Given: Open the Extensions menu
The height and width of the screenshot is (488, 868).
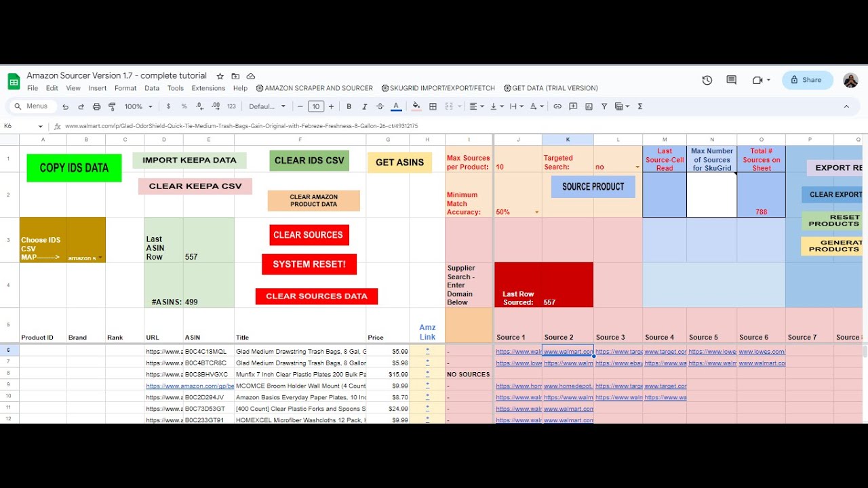Looking at the screenshot, I should point(208,87).
